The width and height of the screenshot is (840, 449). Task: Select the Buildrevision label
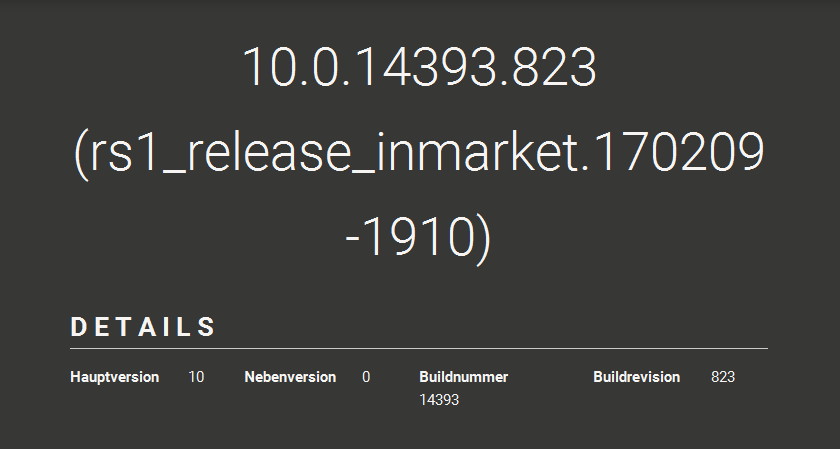pyautogui.click(x=636, y=377)
